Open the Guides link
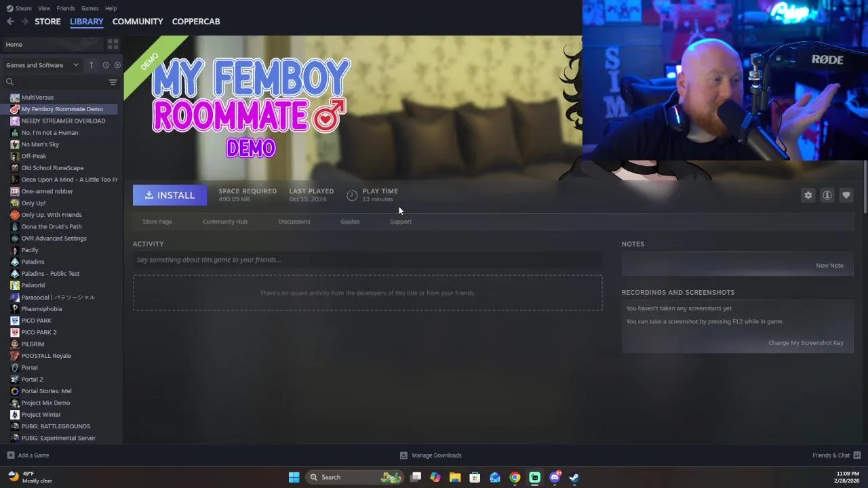The height and width of the screenshot is (488, 868). click(350, 222)
